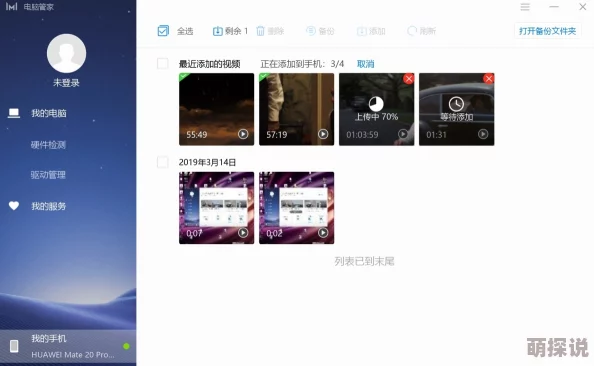Open the backup folder via 打开备份文件夹
This screenshot has height=366, width=594.
[x=547, y=31]
